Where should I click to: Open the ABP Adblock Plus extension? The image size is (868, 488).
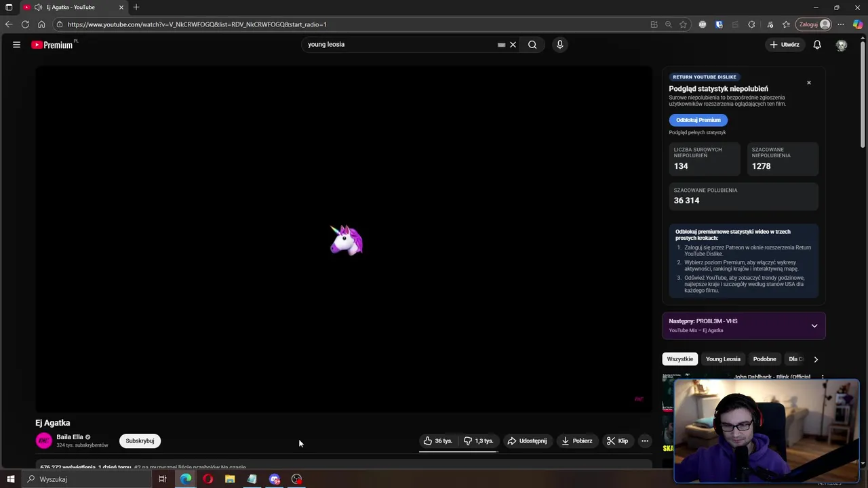coord(703,24)
